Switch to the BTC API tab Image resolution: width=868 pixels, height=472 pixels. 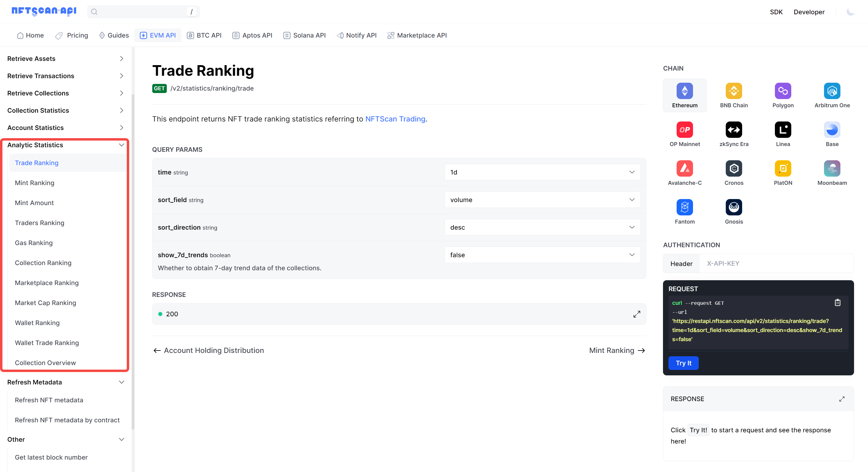pos(204,35)
